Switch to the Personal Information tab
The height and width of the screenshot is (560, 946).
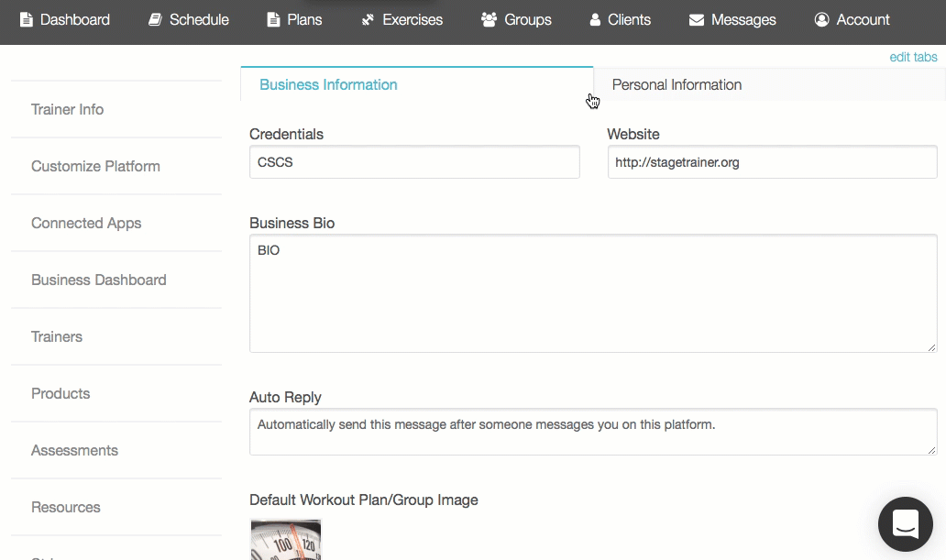769,84
